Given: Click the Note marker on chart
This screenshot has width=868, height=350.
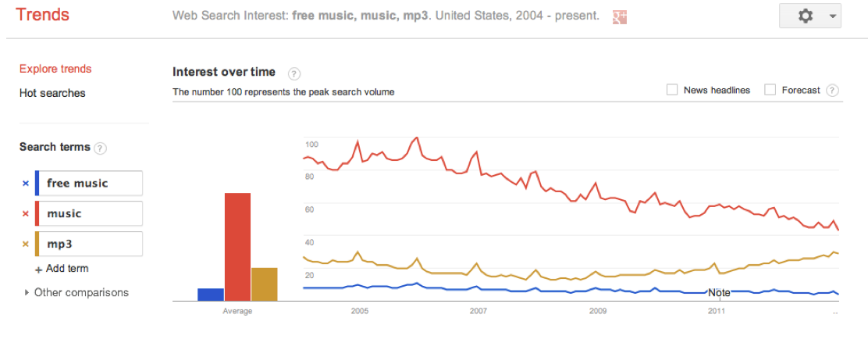Looking at the screenshot, I should 719,293.
